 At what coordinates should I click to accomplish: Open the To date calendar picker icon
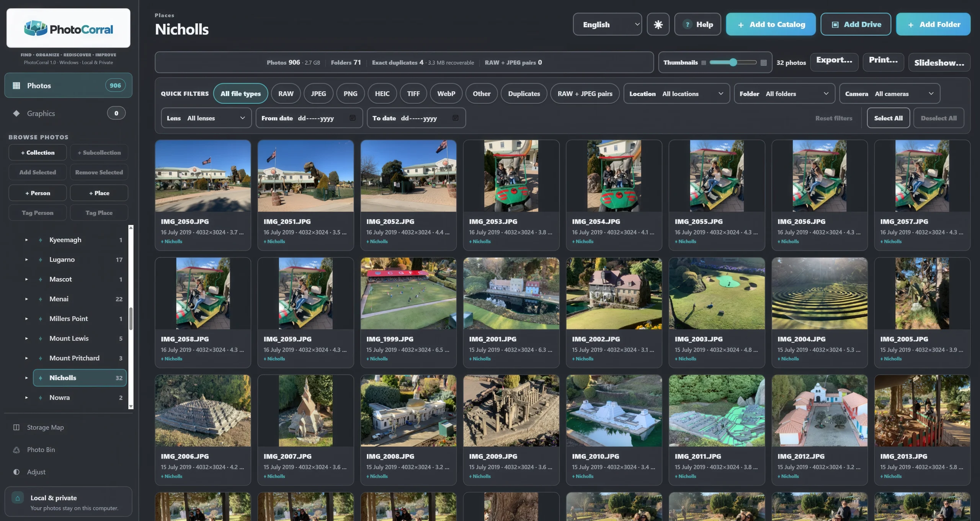tap(456, 118)
